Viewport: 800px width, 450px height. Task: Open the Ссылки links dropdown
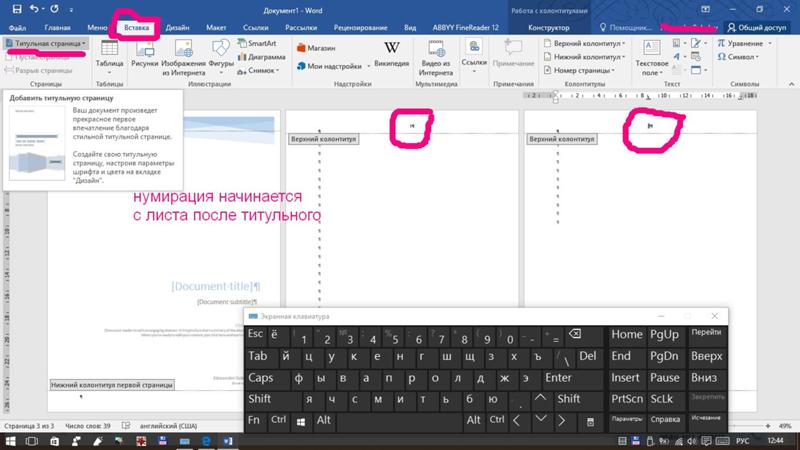click(x=474, y=57)
